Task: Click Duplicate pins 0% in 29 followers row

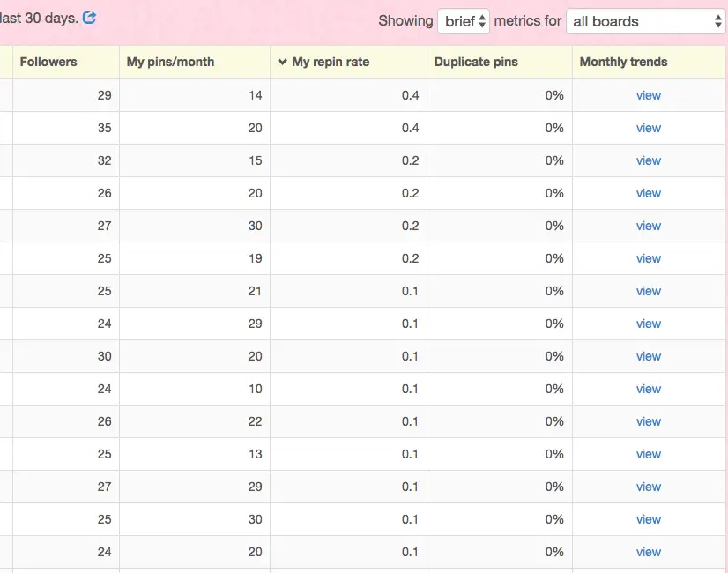Action: point(554,95)
